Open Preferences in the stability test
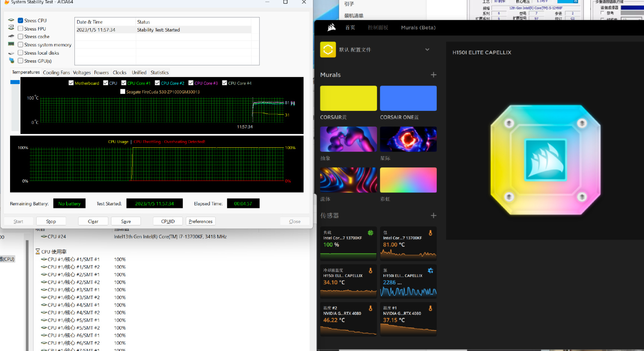This screenshot has height=351, width=644. 201,221
